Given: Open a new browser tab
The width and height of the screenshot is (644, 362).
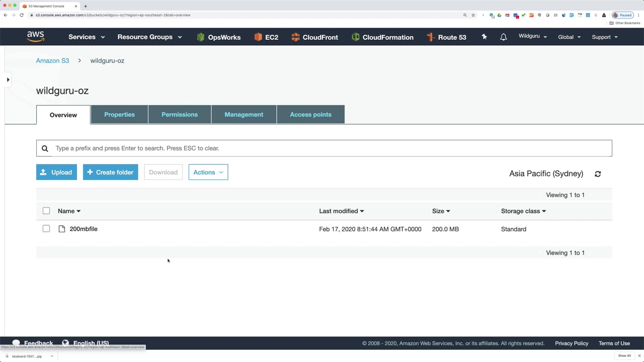Looking at the screenshot, I should [x=86, y=6].
